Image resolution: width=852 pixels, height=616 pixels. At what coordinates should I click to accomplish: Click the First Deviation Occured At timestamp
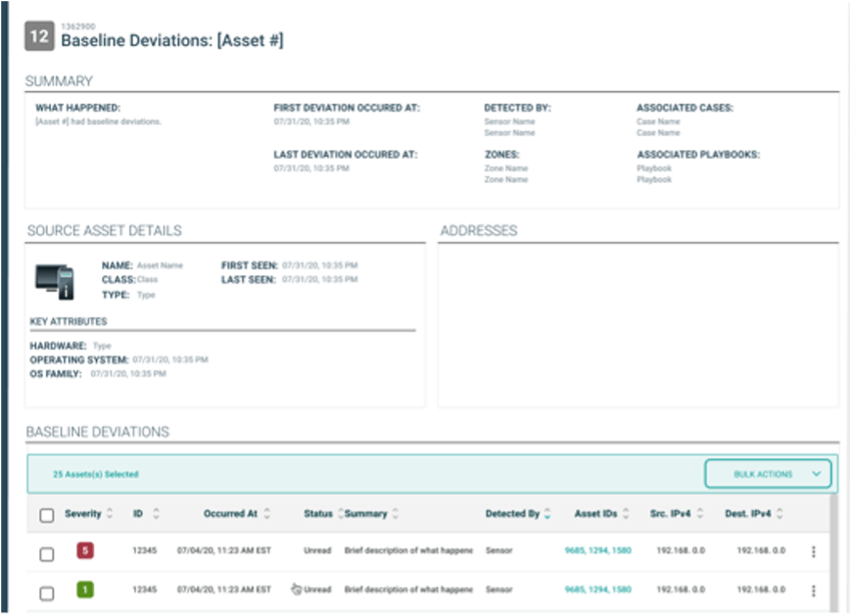311,121
